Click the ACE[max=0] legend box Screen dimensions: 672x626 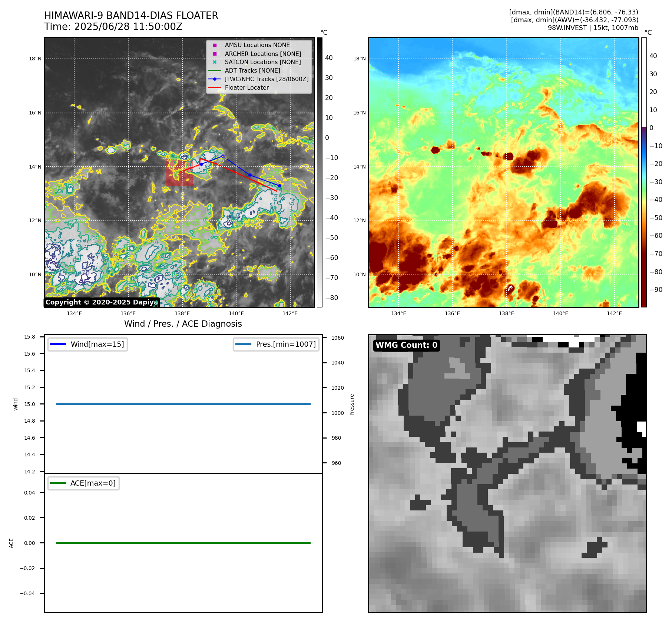(83, 483)
